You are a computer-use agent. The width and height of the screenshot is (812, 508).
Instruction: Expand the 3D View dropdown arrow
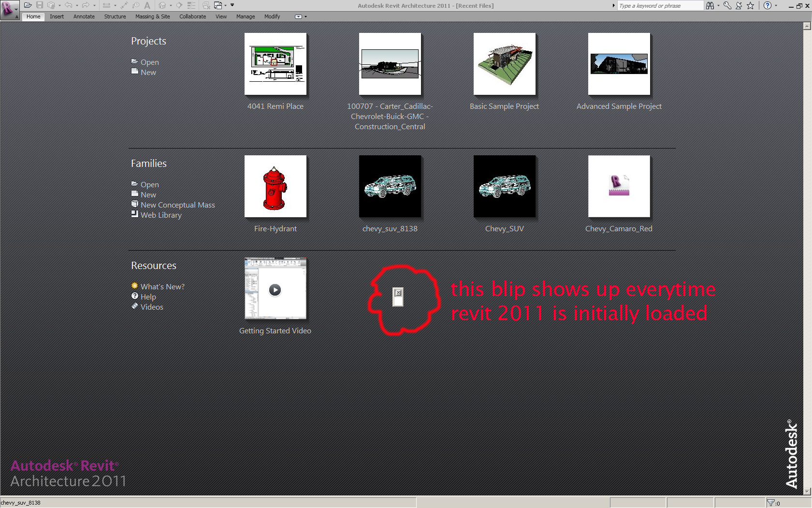171,5
